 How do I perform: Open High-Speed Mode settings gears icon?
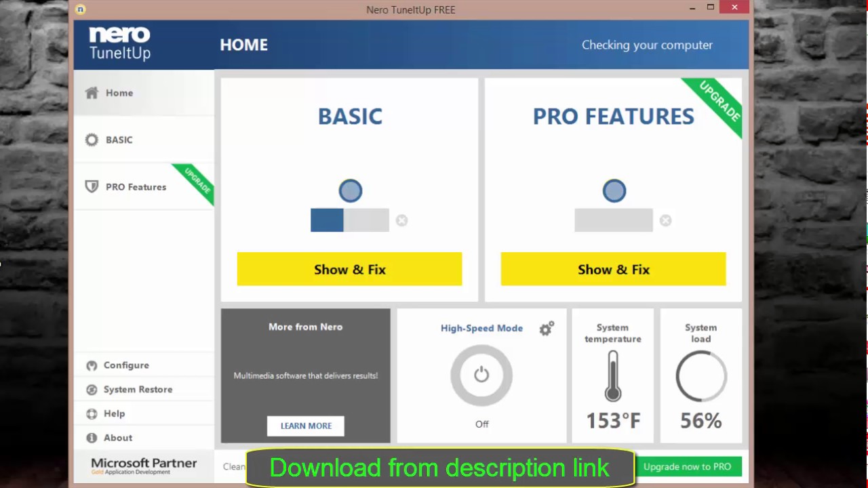point(547,329)
